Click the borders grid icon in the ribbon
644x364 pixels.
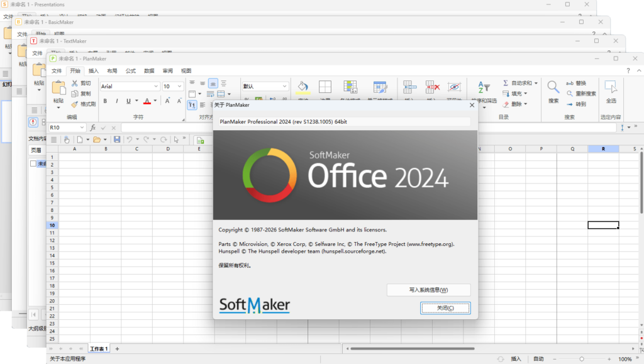click(325, 87)
